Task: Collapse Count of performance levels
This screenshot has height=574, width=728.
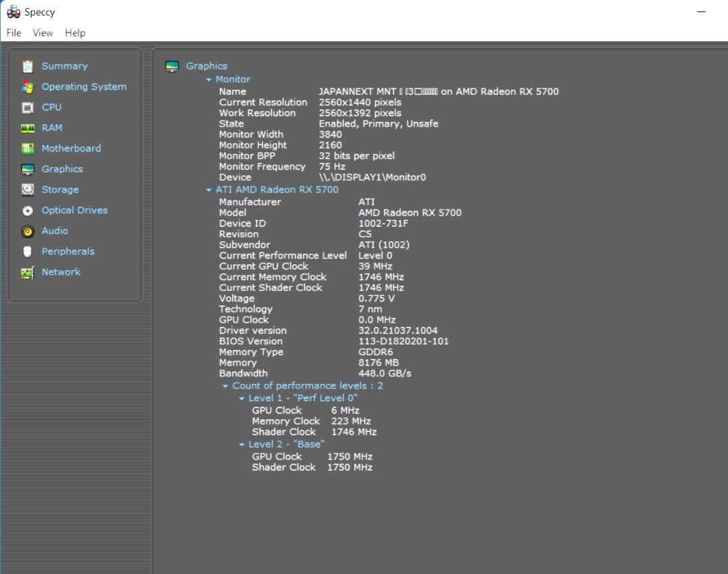Action: pos(225,385)
